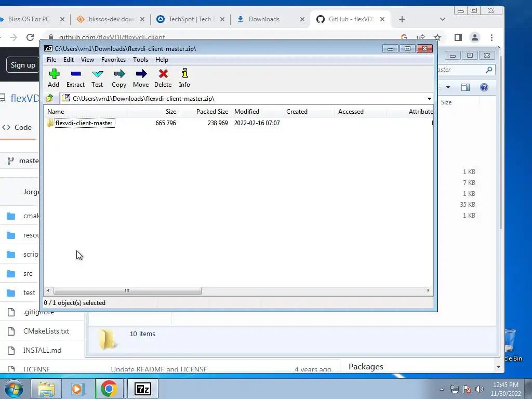Sort by the Packed Size column header
Image resolution: width=532 pixels, height=399 pixels.
pos(205,112)
